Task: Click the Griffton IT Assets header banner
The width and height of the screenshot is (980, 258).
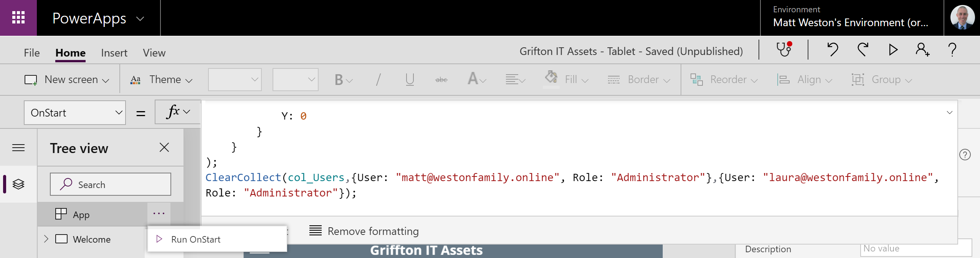Action: tap(453, 251)
